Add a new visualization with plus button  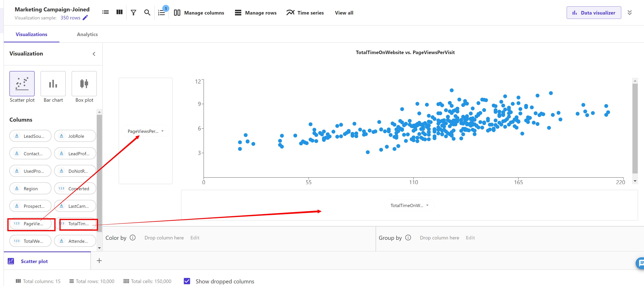(x=99, y=261)
